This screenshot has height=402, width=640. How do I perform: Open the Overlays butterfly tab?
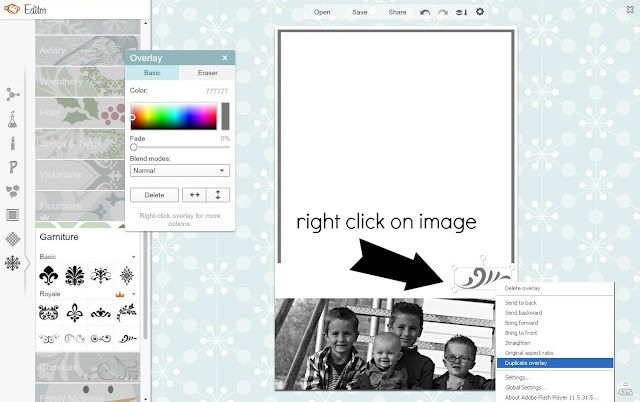pyautogui.click(x=13, y=191)
